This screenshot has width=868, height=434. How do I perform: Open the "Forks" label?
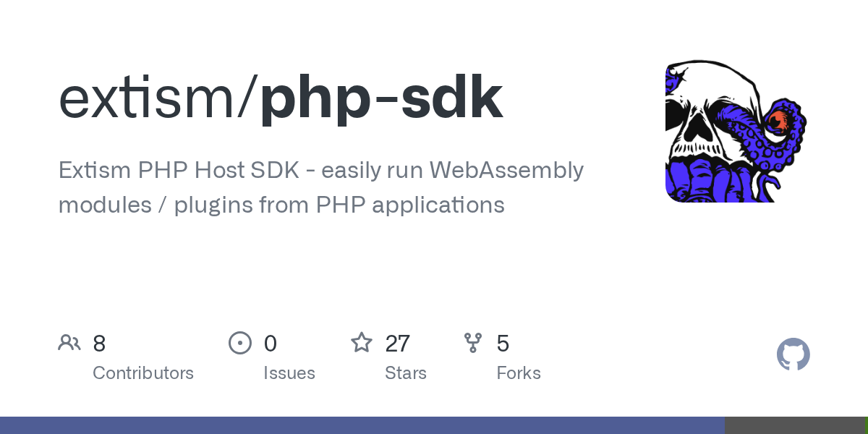[x=519, y=373]
